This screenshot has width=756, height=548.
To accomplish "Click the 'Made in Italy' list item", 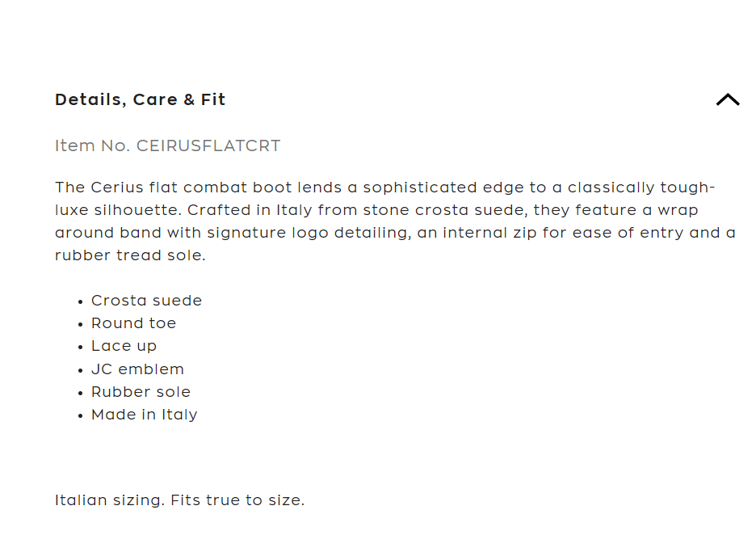I will tap(144, 415).
